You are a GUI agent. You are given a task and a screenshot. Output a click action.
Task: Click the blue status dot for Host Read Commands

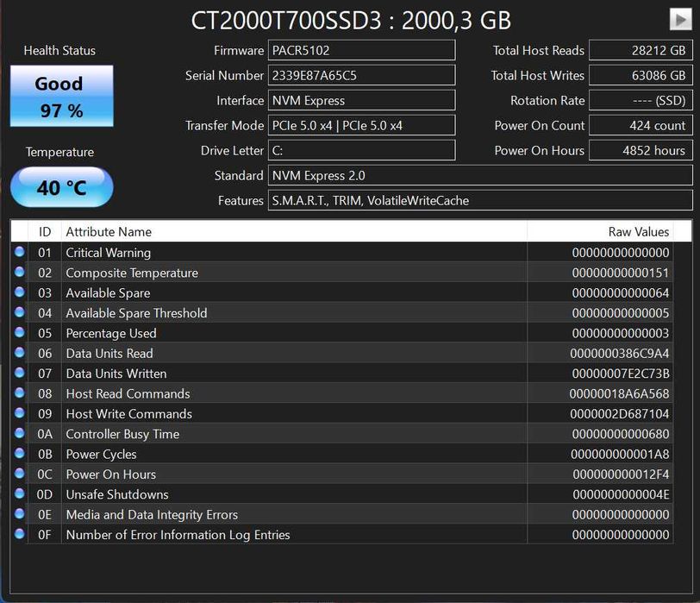pos(19,393)
